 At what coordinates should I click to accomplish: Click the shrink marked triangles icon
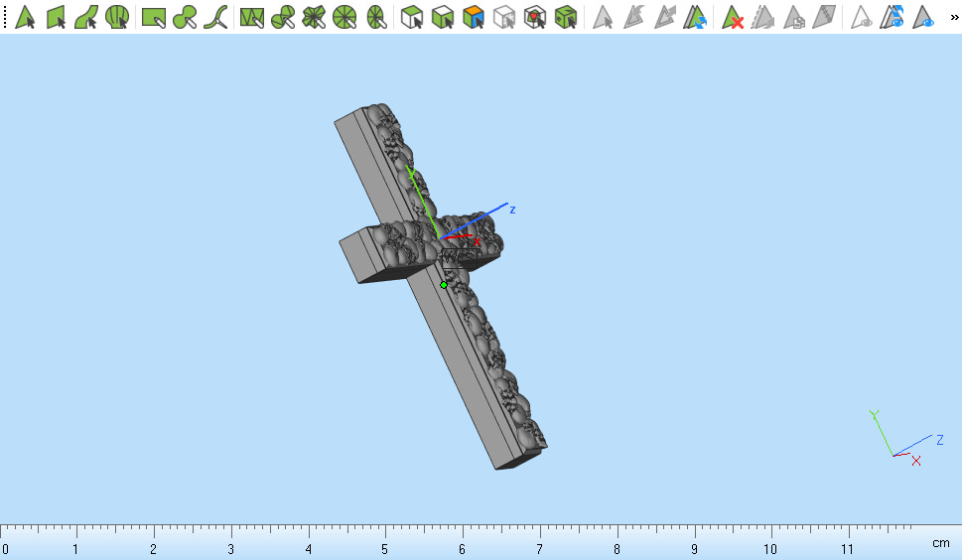point(633,17)
